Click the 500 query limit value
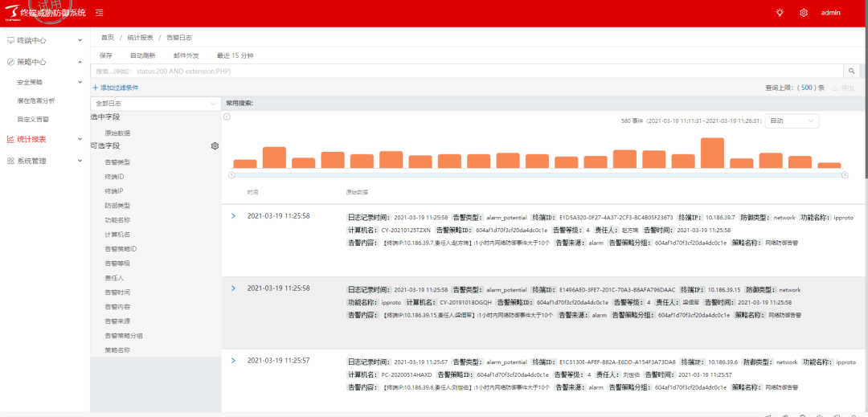The height and width of the screenshot is (417, 868). pos(806,88)
